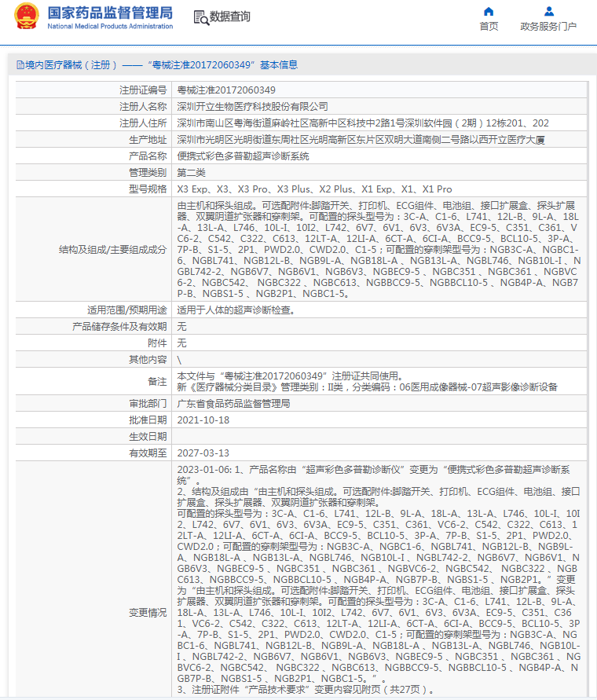
Task: Select product name 便携式彩色多普勒超声诊断系统
Action: point(243,156)
